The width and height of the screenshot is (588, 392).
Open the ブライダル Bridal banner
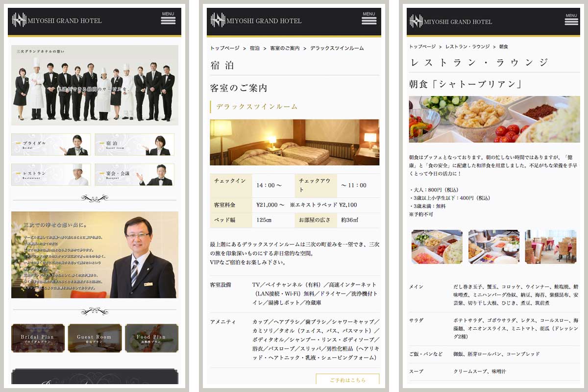point(51,145)
